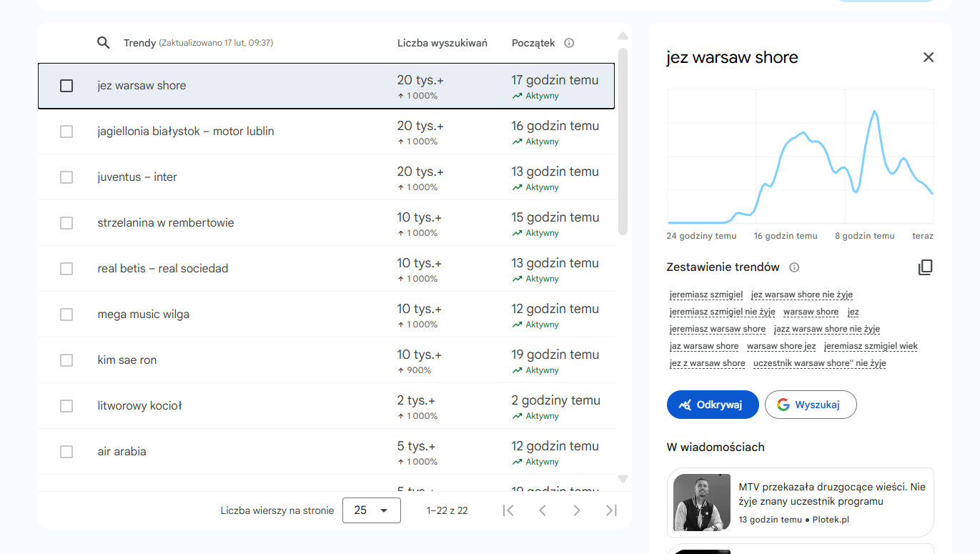Click the scrollbar up arrow of table
980x554 pixels.
click(623, 36)
